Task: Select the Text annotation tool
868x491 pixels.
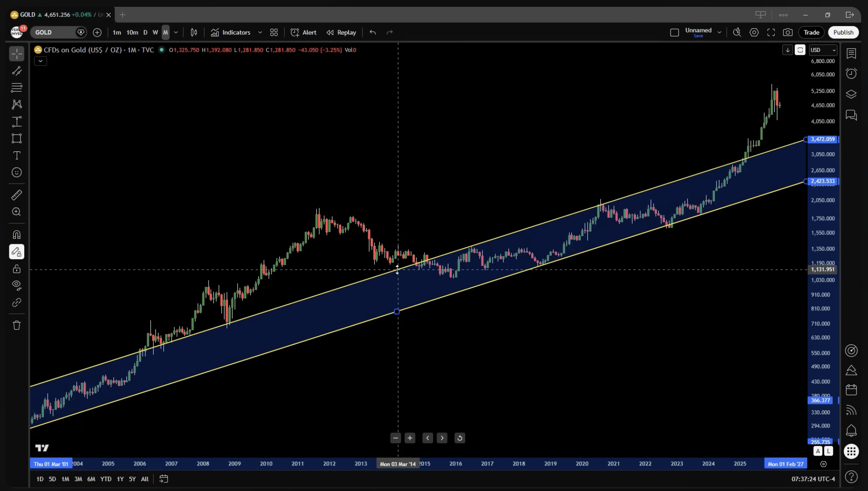Action: [x=17, y=156]
